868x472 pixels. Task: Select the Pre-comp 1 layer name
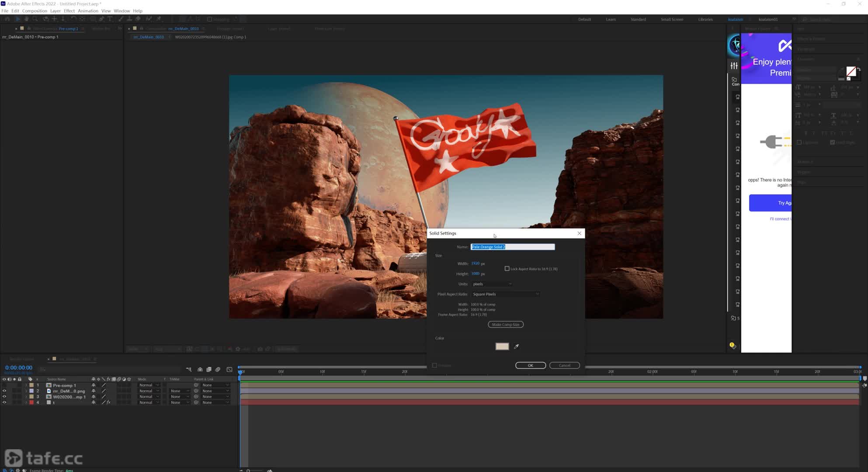(x=64, y=385)
